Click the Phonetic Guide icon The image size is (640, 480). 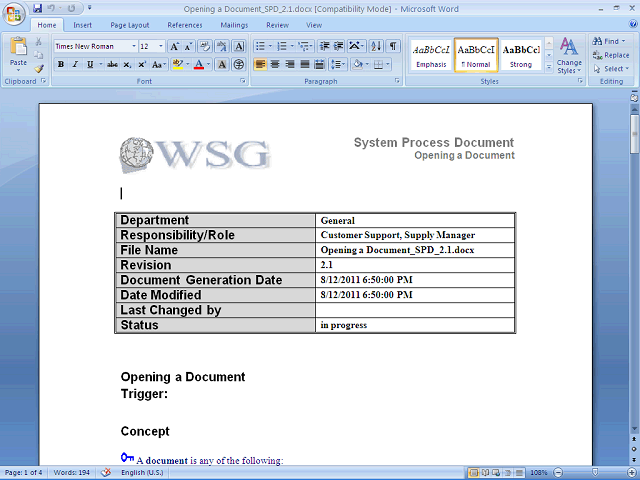pyautogui.click(x=222, y=46)
